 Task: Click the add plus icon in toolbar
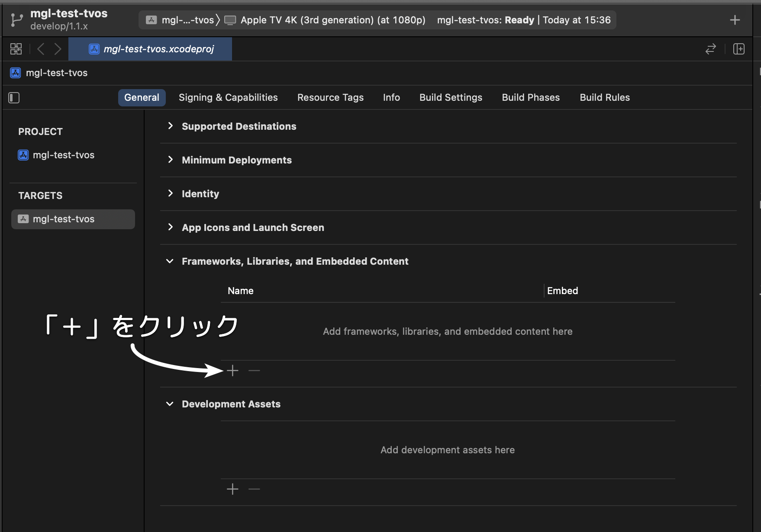coord(735,20)
